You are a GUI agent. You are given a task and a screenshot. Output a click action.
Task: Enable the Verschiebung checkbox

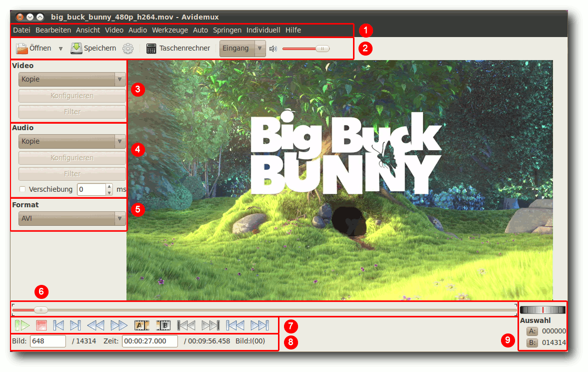tap(22, 189)
